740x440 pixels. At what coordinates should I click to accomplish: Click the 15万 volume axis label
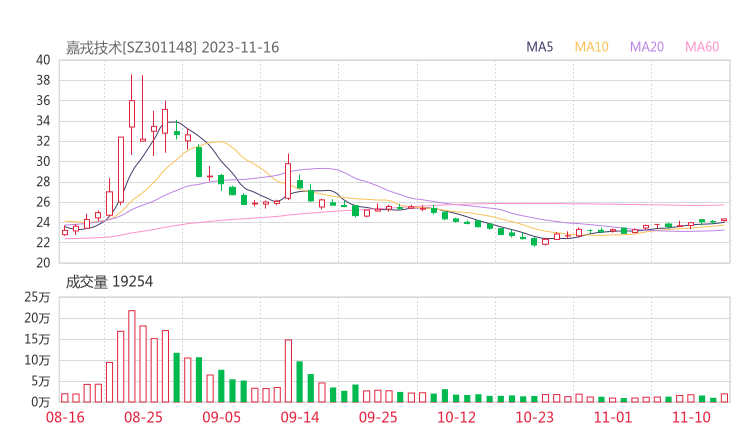[37, 339]
